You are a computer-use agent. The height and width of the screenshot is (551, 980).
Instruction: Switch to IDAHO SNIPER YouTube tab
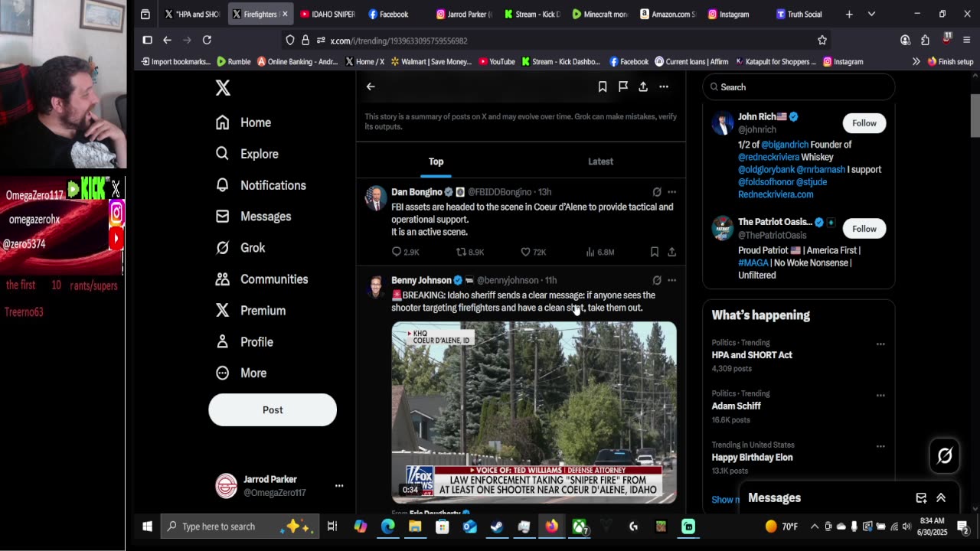pyautogui.click(x=328, y=14)
